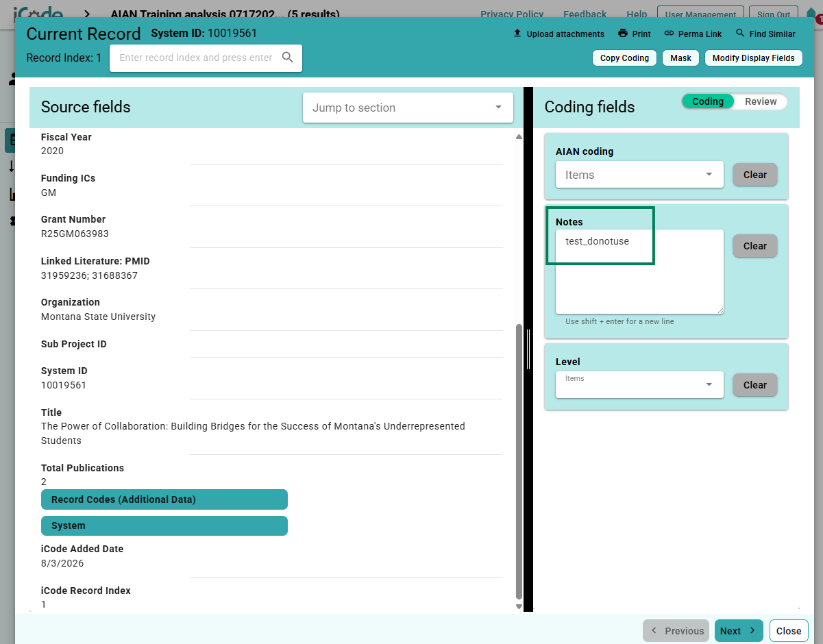Clear the Notes field

[755, 246]
